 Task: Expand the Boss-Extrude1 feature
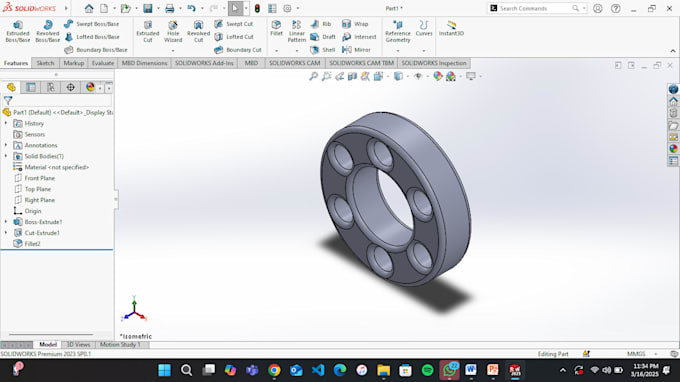[x=6, y=222]
